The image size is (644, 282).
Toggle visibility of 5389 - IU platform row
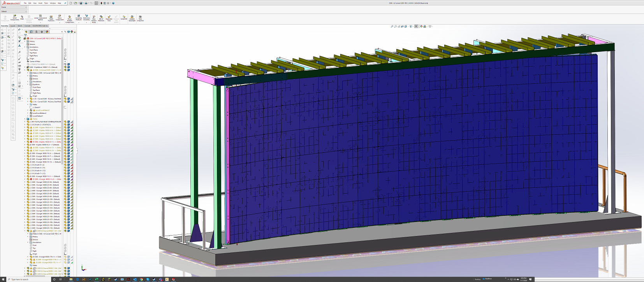click(65, 67)
